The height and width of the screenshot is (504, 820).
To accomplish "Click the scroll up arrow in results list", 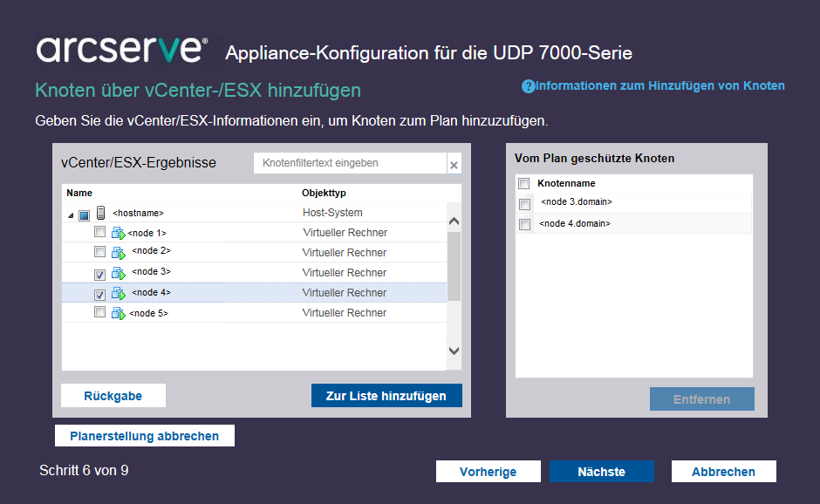I will 454,221.
